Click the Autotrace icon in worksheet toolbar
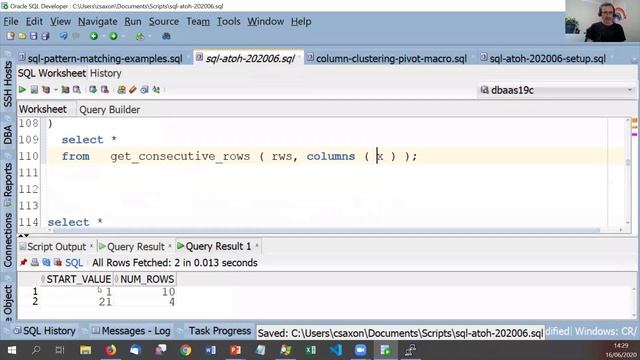 point(65,90)
